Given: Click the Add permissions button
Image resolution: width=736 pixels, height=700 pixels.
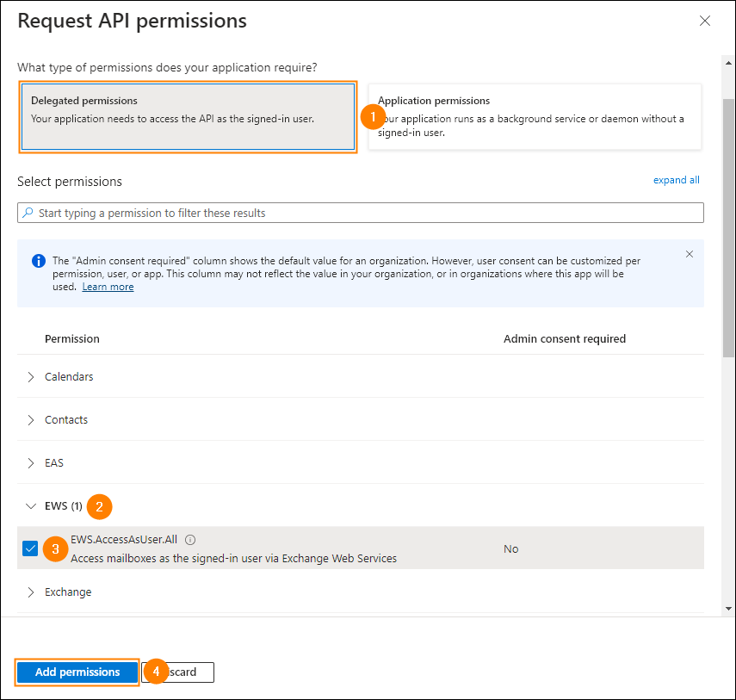Looking at the screenshot, I should [77, 672].
